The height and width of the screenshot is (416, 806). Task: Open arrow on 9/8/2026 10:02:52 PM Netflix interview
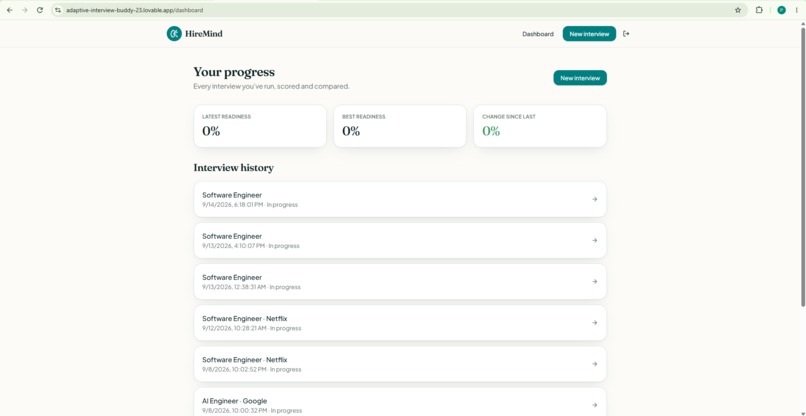coord(595,364)
